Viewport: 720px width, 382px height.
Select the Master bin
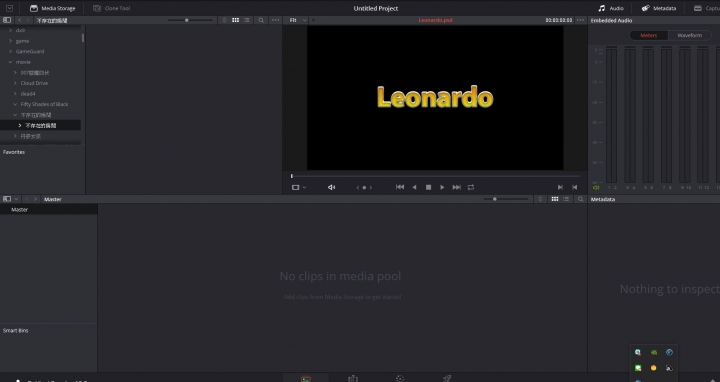point(49,209)
